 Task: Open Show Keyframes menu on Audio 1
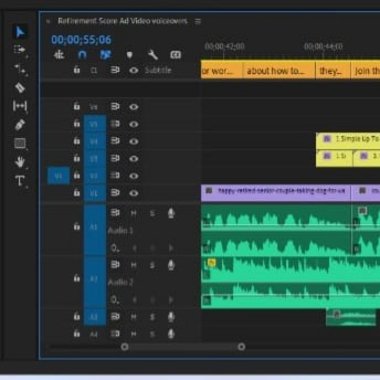pos(114,248)
